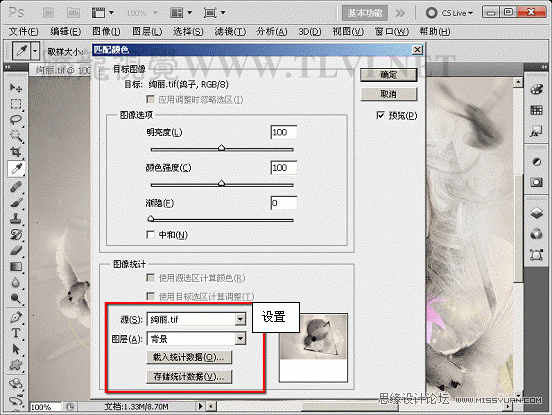Confirm with the 确定 button
The image size is (552, 415).
tap(389, 75)
